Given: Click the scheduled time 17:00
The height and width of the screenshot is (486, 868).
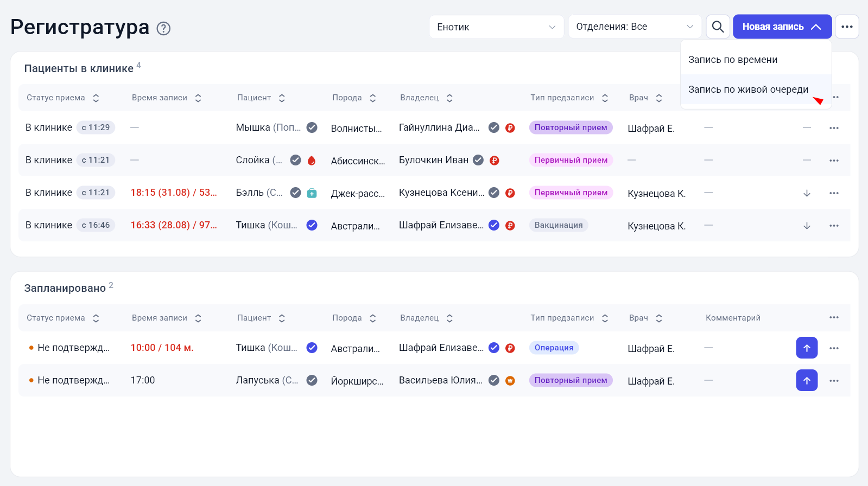Looking at the screenshot, I should pos(143,380).
